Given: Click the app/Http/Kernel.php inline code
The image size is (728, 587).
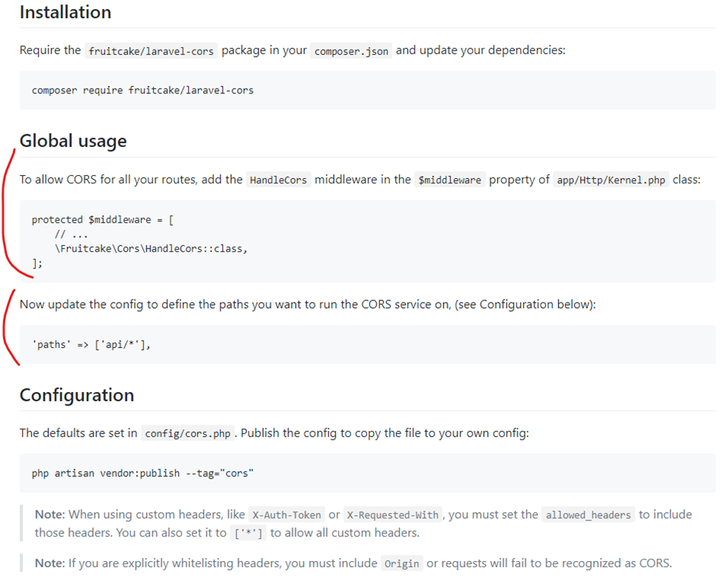Looking at the screenshot, I should point(611,180).
